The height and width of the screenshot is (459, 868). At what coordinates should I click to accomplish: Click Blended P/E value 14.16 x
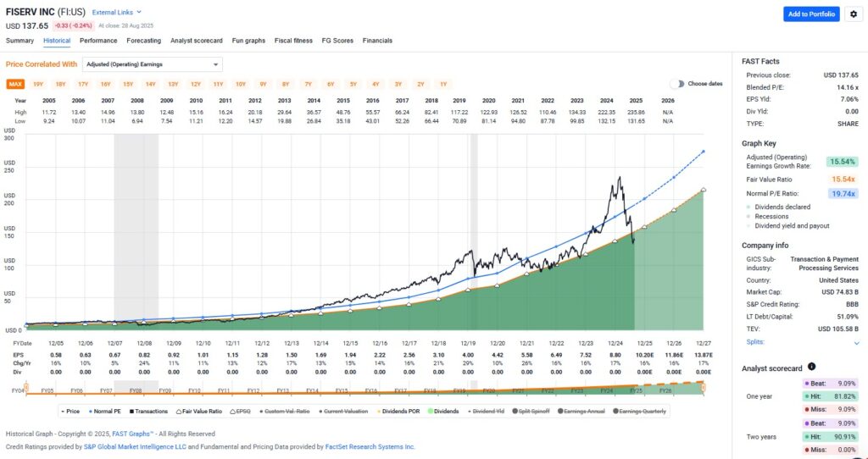tap(847, 87)
